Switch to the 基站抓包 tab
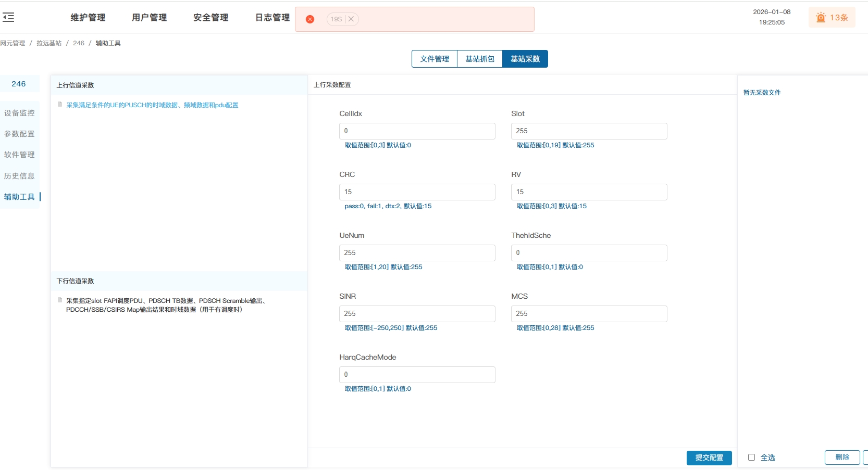Image resolution: width=868 pixels, height=470 pixels. point(480,59)
